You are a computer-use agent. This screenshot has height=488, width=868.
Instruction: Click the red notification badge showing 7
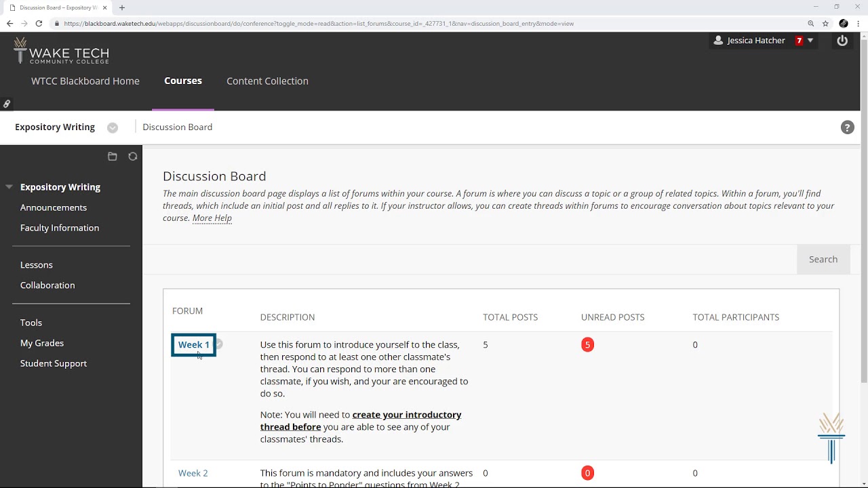pos(799,41)
